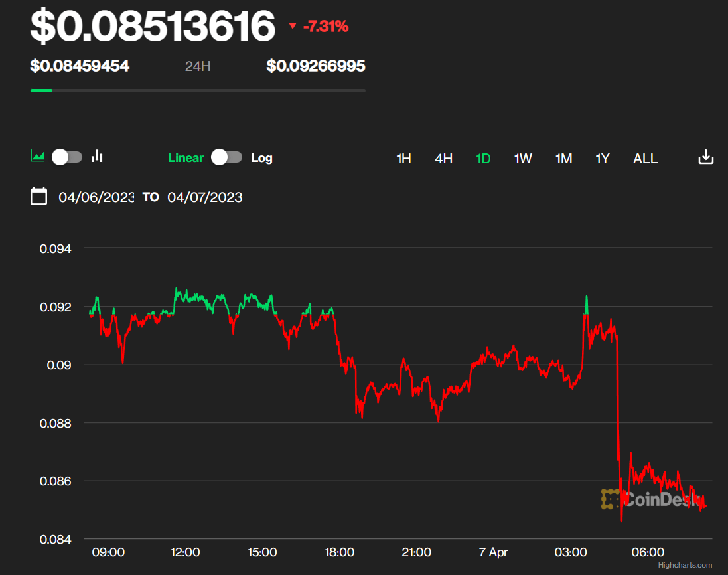Screen dimensions: 728x575
Task: Edit the start date 04/06/2023 field
Action: coord(96,197)
